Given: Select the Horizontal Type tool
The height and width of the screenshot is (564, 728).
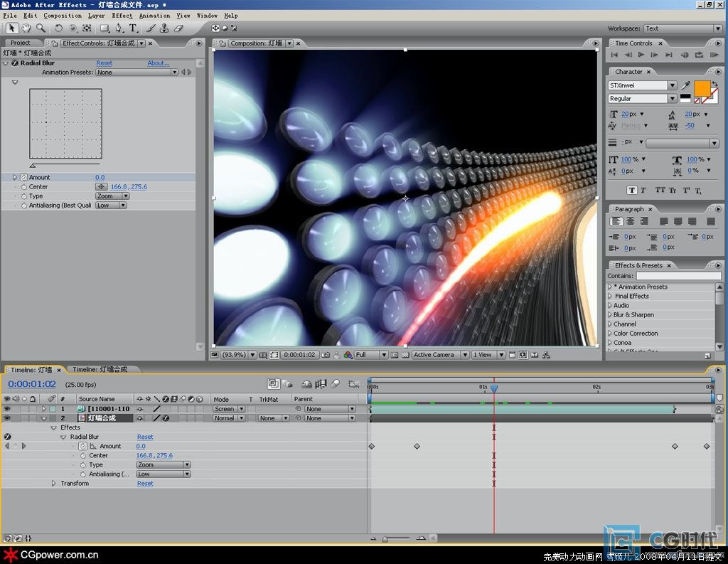Looking at the screenshot, I should coord(133,28).
